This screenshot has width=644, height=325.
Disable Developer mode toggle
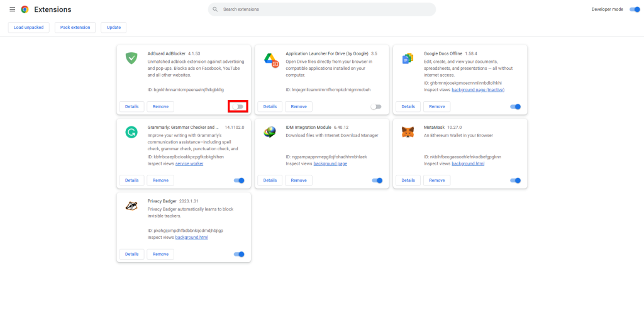coord(635,9)
